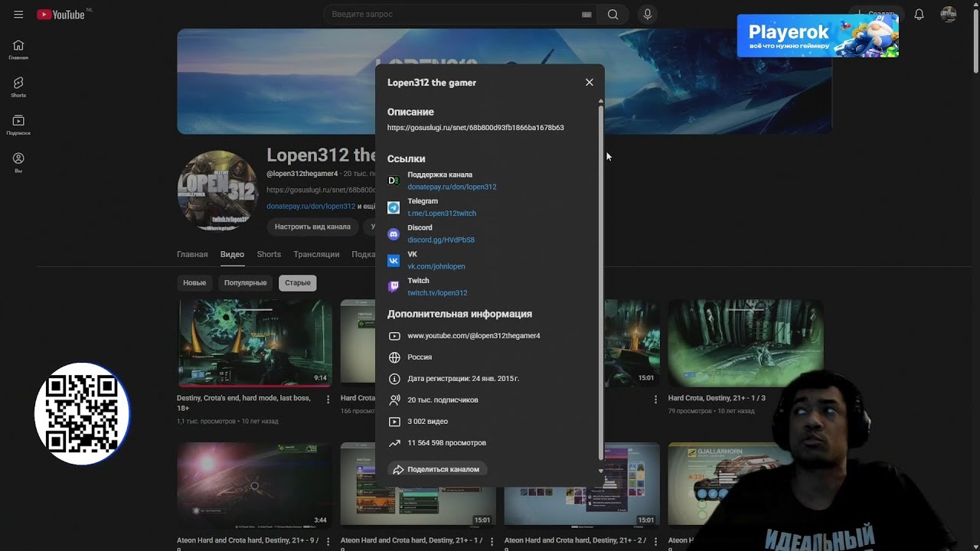Screen dimensions: 980x551
Task: Click the Telegram icon in links
Action: [x=394, y=207]
